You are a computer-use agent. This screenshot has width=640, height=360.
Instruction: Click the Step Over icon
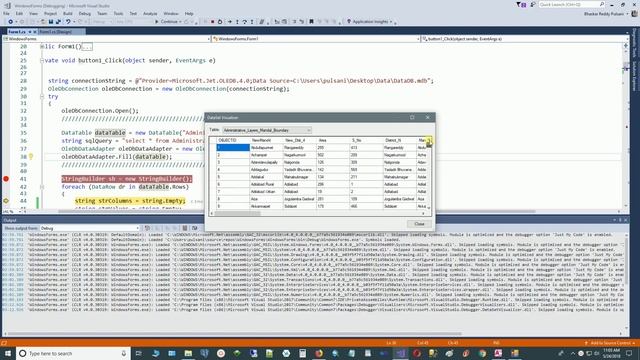(x=244, y=22)
